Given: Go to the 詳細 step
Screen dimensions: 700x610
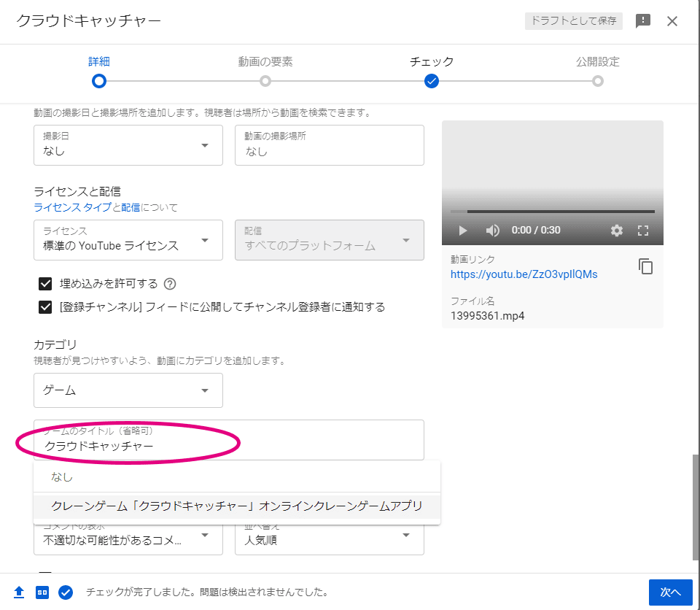Looking at the screenshot, I should 99,72.
